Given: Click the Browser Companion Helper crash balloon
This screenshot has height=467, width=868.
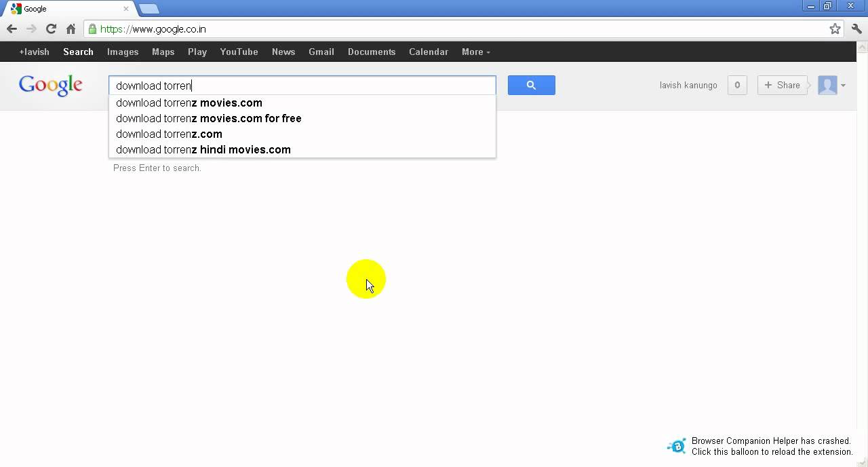Looking at the screenshot, I should pyautogui.click(x=759, y=446).
